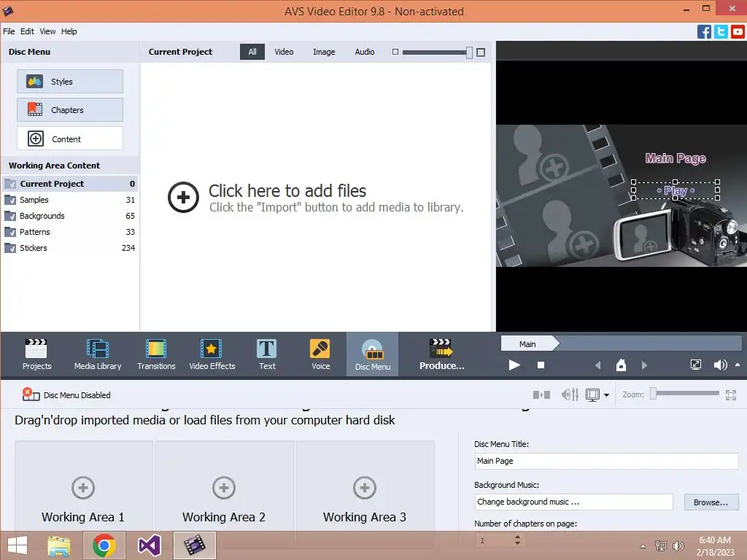747x560 pixels.
Task: Click the storyboard/timeline switch icon
Action: [x=541, y=394]
